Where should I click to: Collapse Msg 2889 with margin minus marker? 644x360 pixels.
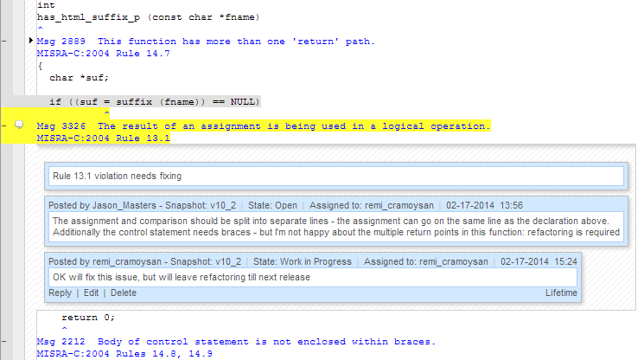pyautogui.click(x=4, y=41)
